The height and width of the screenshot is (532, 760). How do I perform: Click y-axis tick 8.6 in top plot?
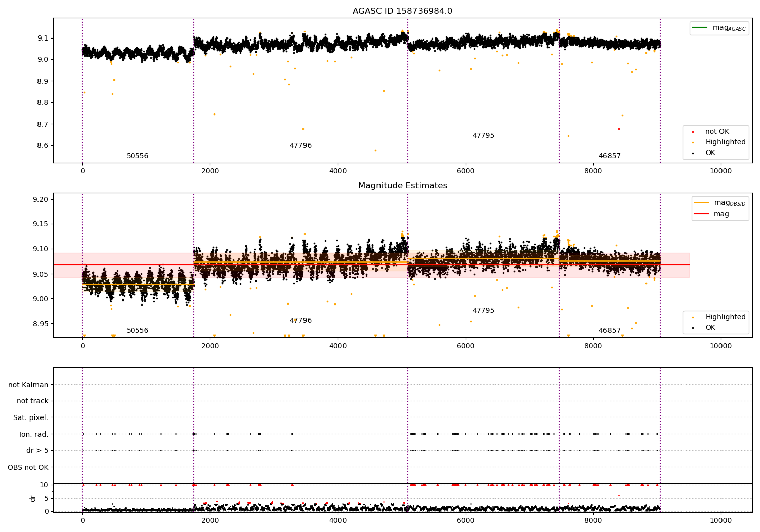tap(43, 146)
